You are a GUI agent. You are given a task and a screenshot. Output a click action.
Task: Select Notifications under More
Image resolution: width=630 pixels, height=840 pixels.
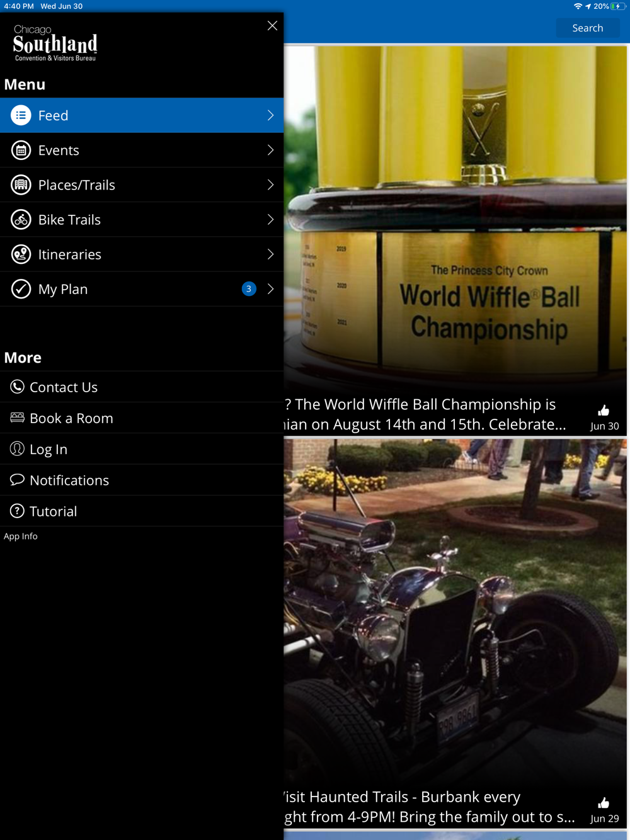tap(142, 480)
